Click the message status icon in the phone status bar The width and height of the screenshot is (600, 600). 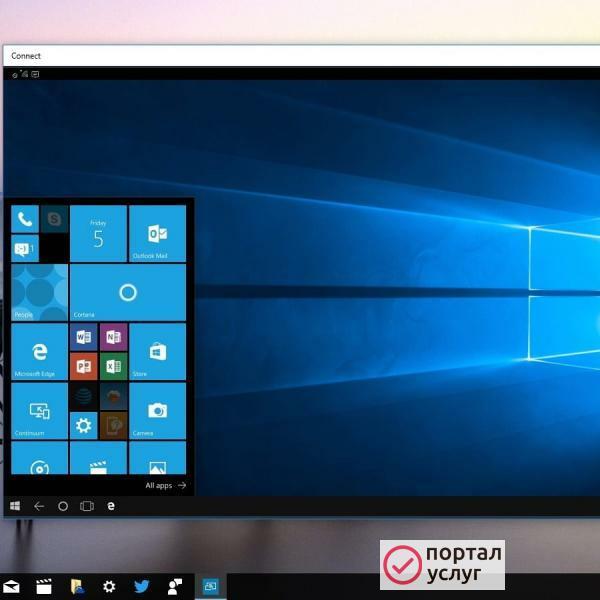coord(35,74)
